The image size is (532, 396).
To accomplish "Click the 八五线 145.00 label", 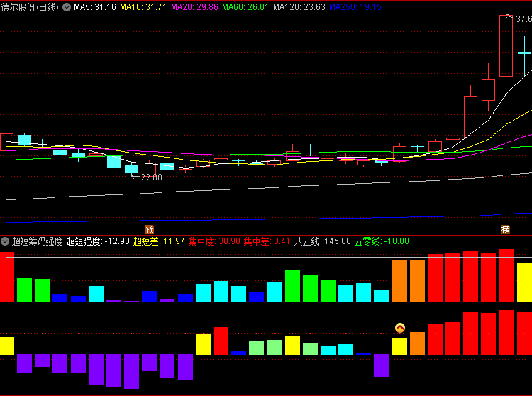I will 322,241.
